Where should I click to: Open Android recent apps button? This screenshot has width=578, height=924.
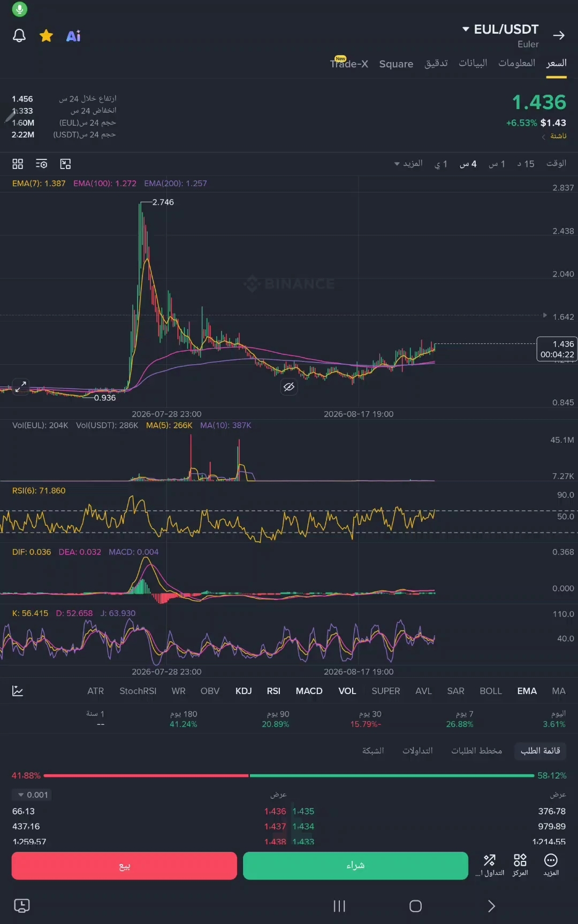[x=339, y=906]
